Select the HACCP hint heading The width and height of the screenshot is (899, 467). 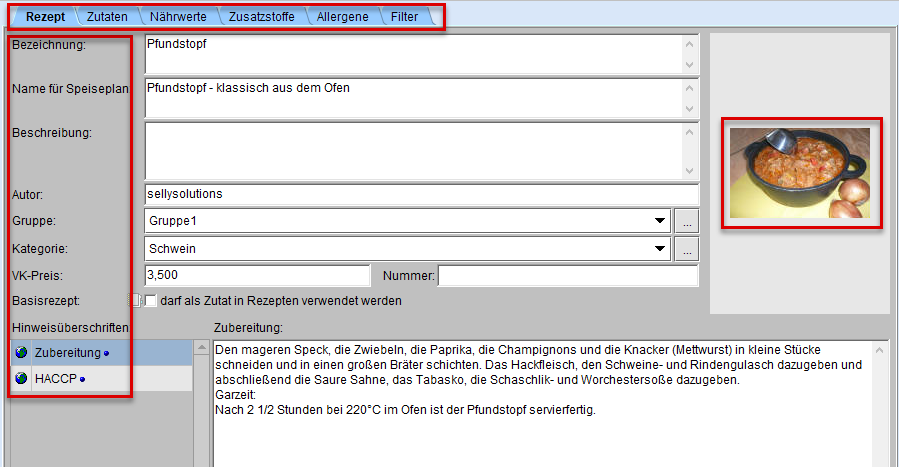(102, 378)
